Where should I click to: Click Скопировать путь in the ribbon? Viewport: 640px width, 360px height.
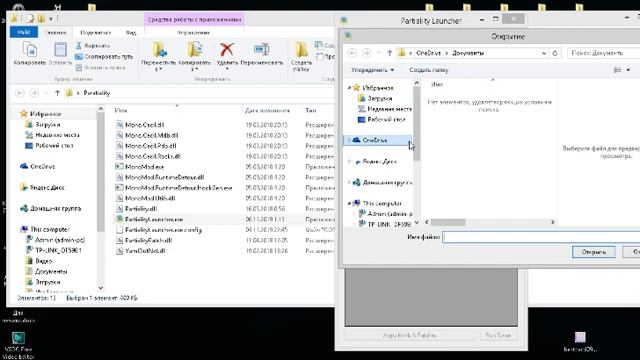click(x=104, y=57)
